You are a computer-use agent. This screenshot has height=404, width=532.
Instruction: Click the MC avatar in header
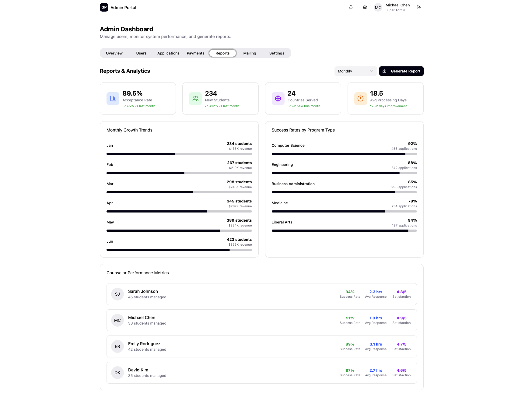(378, 8)
